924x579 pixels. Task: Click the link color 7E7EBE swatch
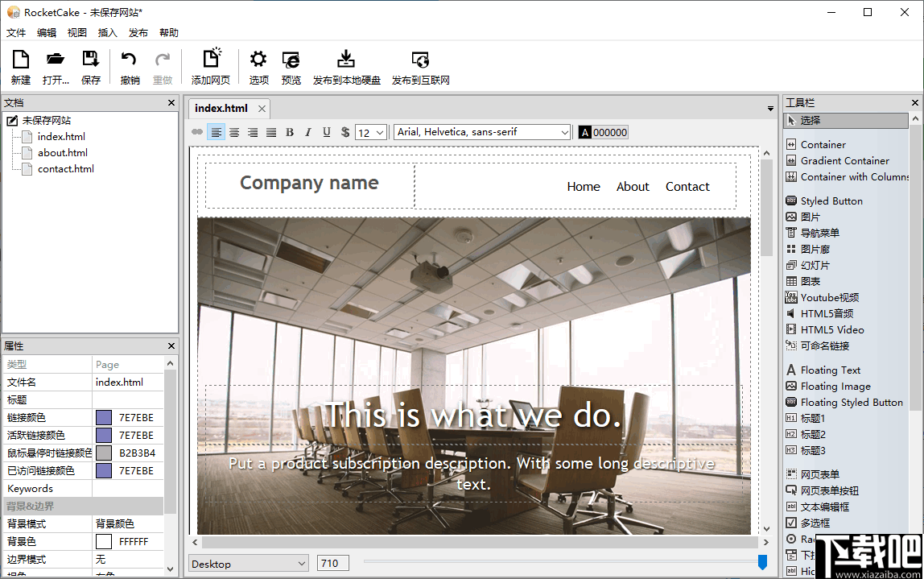click(x=104, y=417)
